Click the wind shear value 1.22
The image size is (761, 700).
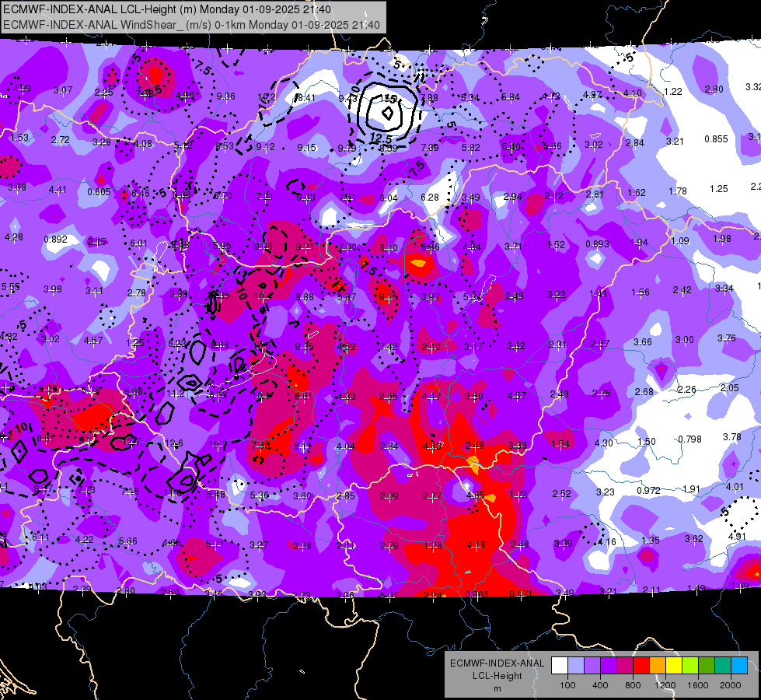point(673,91)
